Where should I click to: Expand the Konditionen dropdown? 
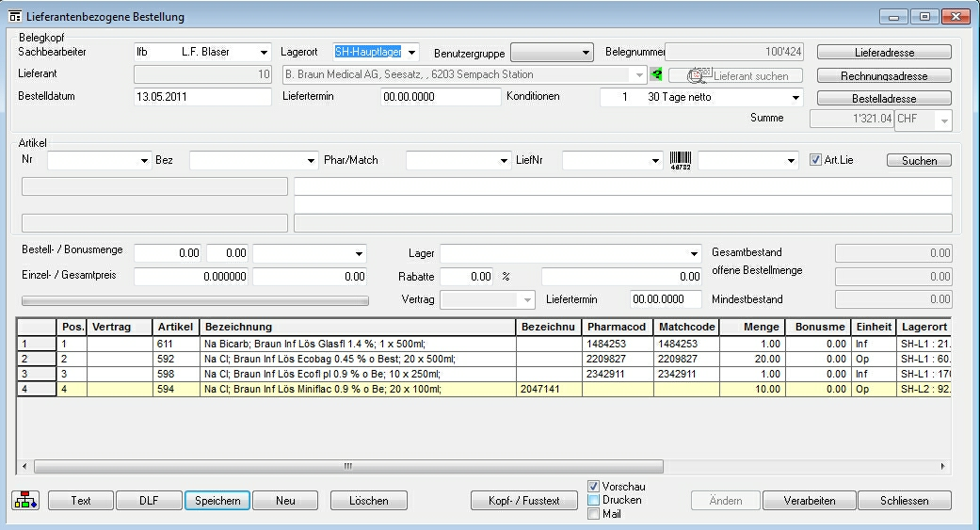795,98
